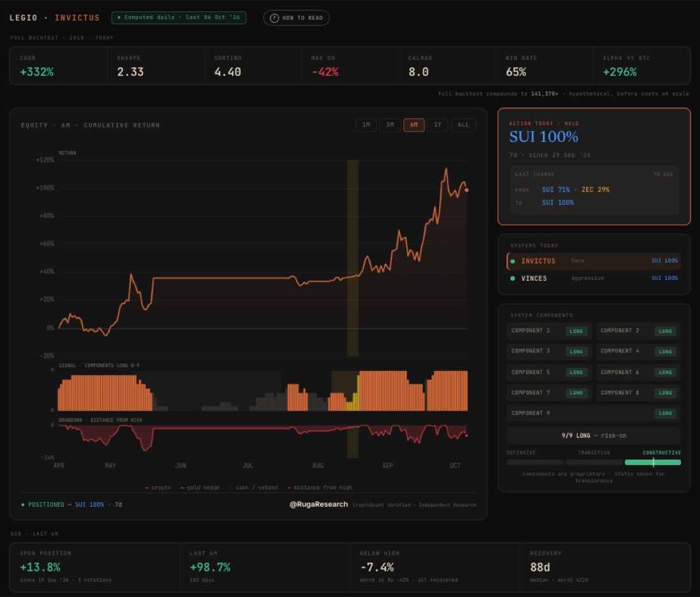Select the VINCES Aggressive system row

[x=594, y=278]
